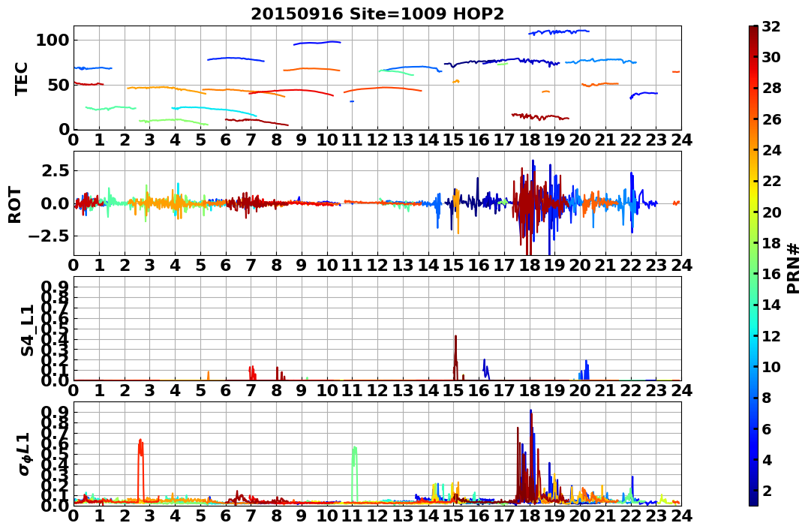
Task: Click the colorbar tick label 18
Action: 771,243
